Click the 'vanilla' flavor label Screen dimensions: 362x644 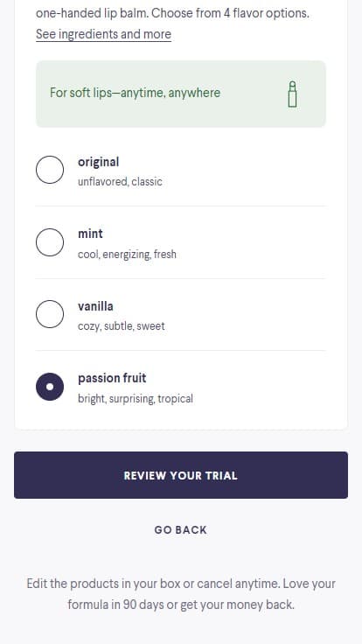(95, 306)
